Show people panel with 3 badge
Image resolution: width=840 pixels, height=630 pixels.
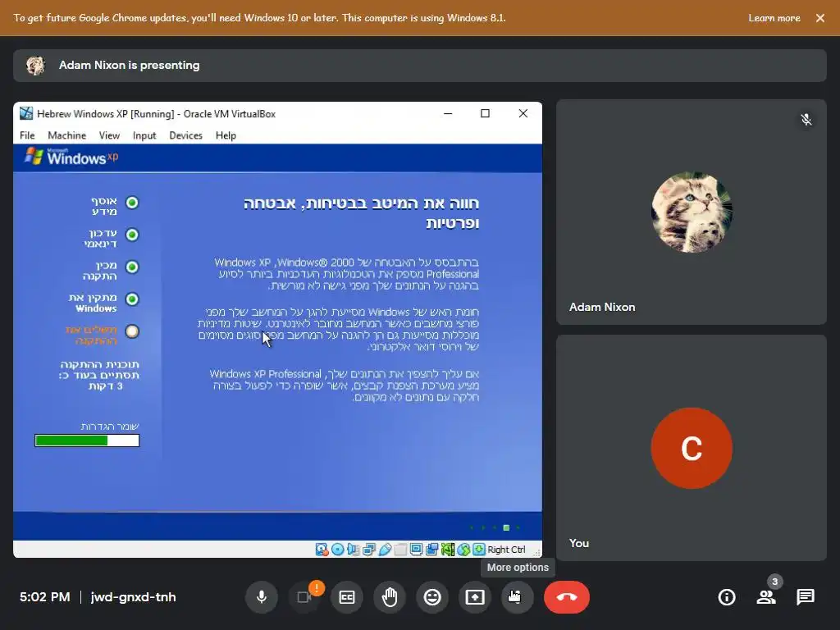coord(767,597)
